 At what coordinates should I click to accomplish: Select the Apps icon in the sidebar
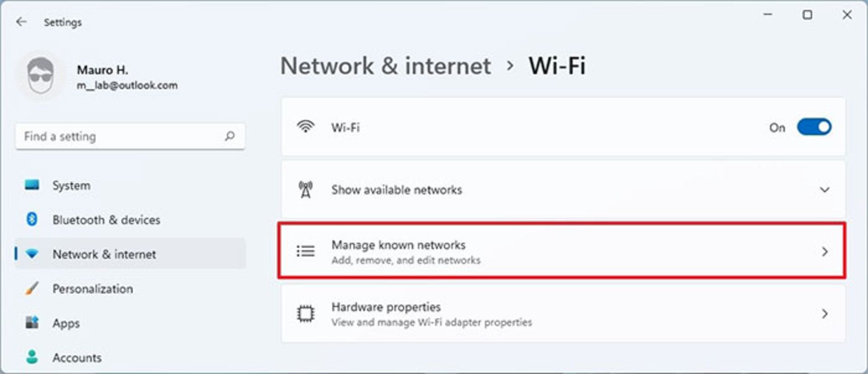click(x=32, y=323)
